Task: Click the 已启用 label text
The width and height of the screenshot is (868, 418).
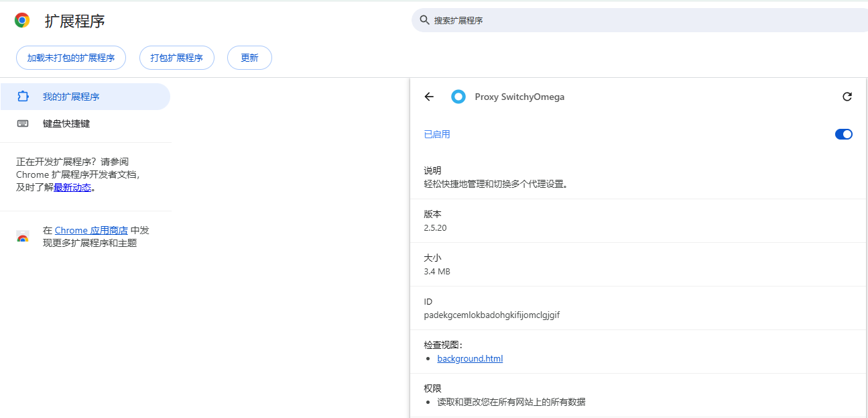Action: tap(437, 134)
